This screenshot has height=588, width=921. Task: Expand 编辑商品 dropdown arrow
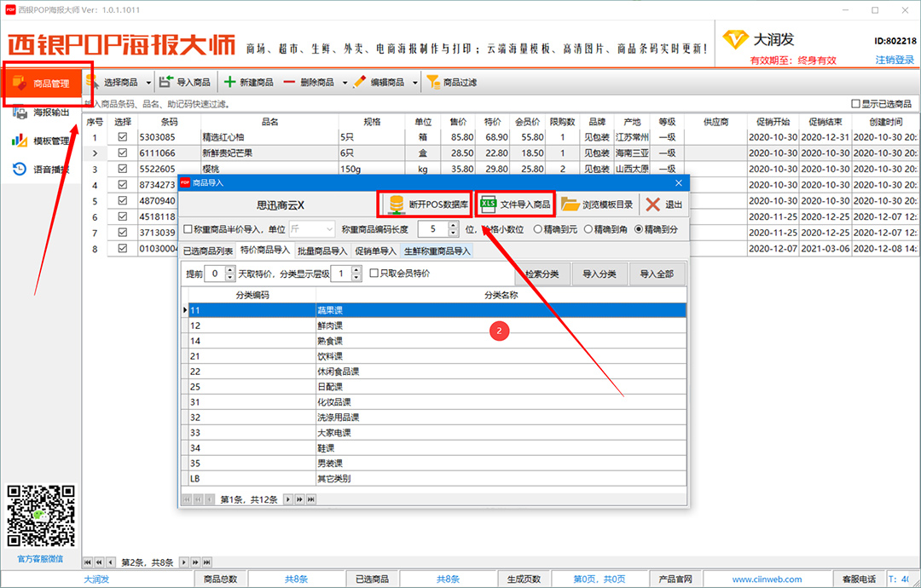coord(415,84)
